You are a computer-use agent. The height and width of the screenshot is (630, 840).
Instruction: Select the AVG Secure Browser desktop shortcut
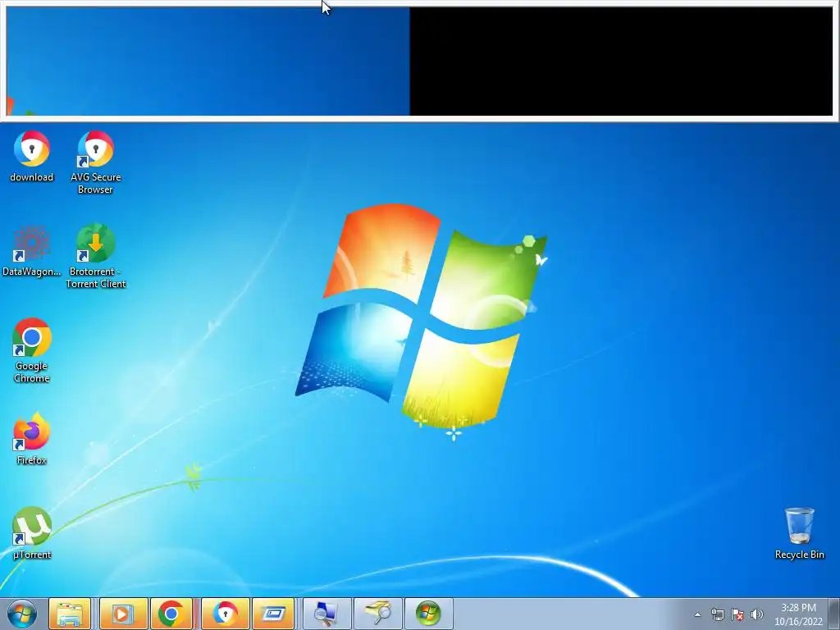coord(95,162)
